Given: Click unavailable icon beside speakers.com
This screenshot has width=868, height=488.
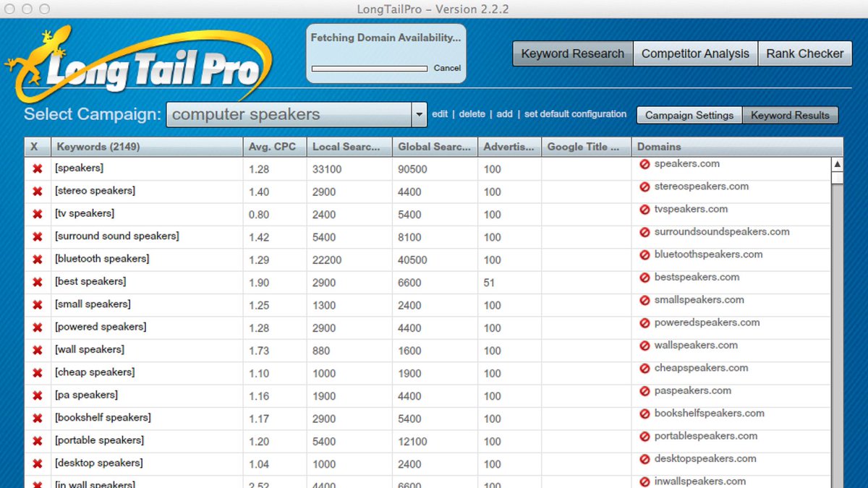Looking at the screenshot, I should 644,164.
